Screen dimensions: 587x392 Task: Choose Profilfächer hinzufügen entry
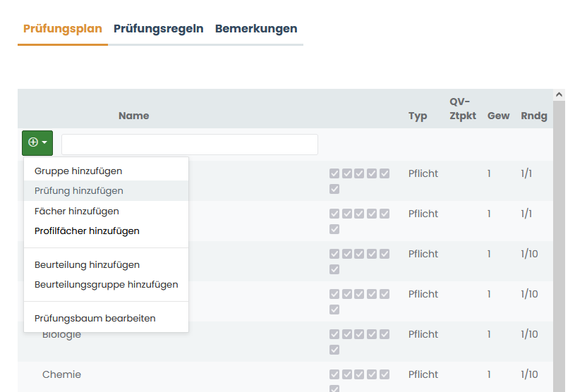(x=106, y=231)
